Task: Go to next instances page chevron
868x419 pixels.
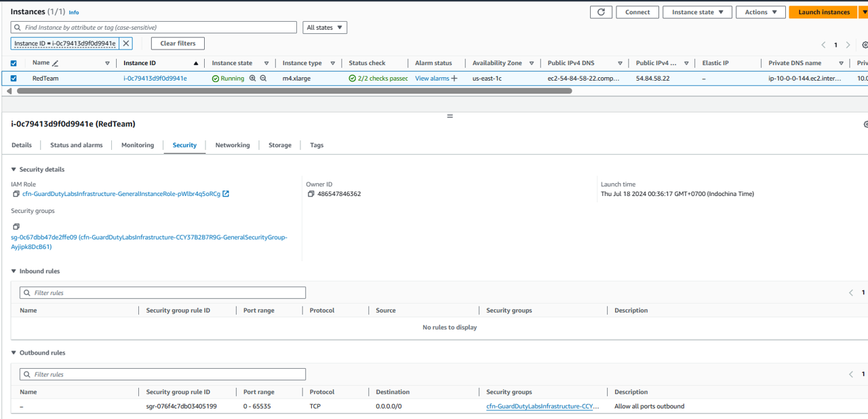Action: point(848,45)
